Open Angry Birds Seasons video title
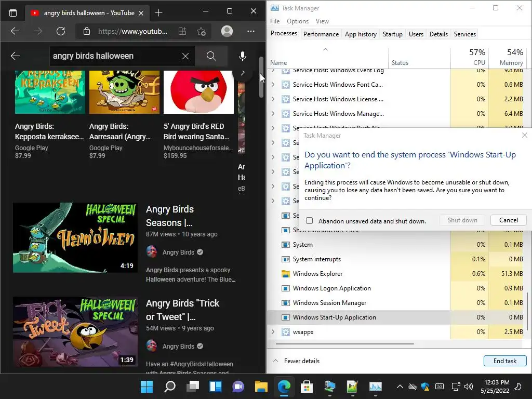532x399 pixels. tap(170, 216)
